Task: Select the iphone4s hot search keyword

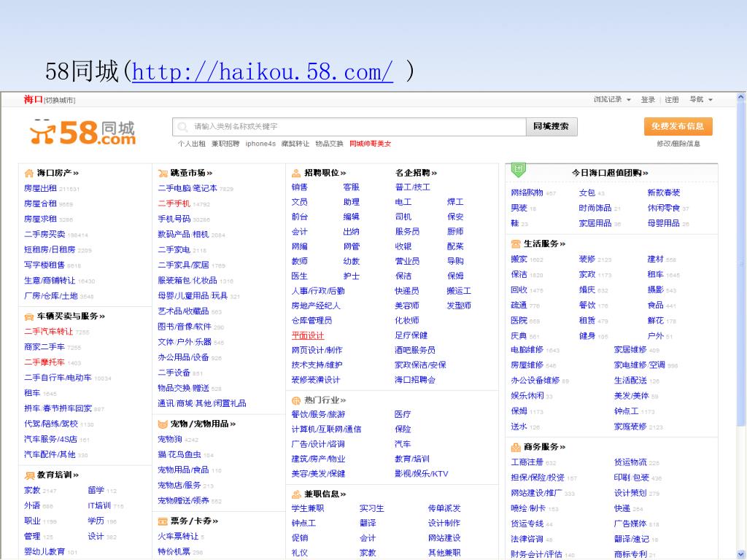Action: click(260, 144)
